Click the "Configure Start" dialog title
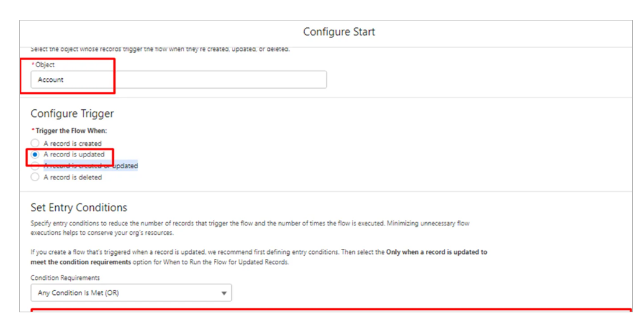Image resolution: width=644 pixels, height=334 pixels. point(339,32)
